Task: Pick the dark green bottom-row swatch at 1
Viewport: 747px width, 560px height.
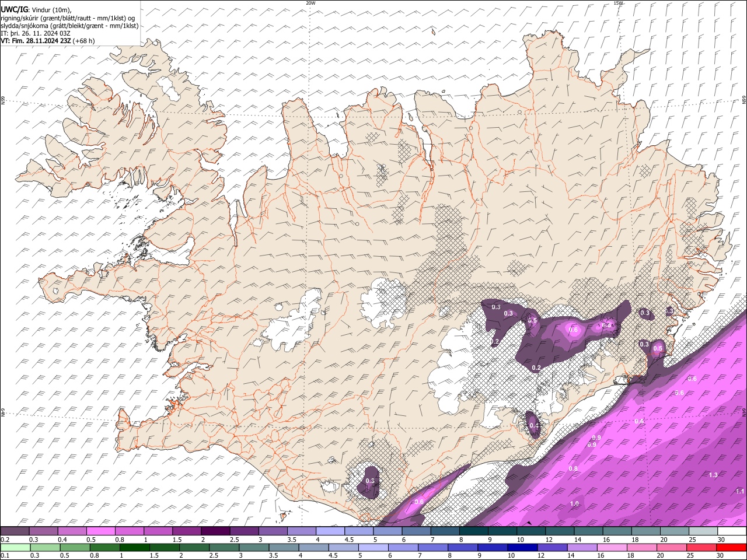Action: pos(134,547)
